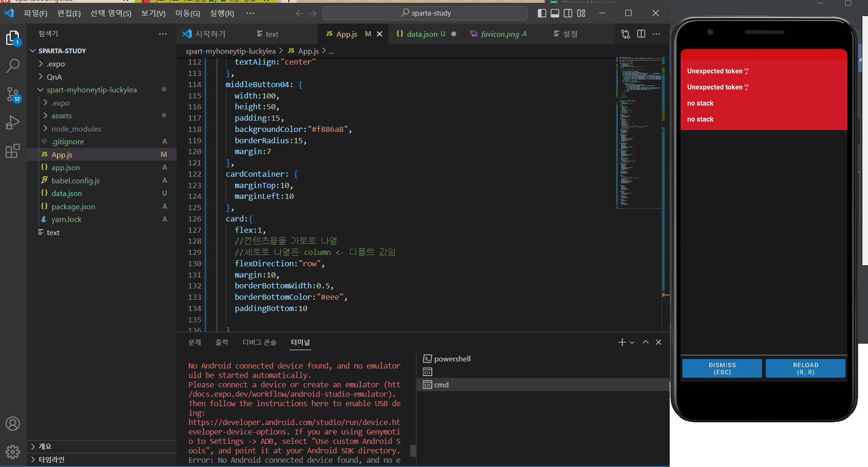Show more menu items via ellipsis
868x467 pixels.
point(250,13)
